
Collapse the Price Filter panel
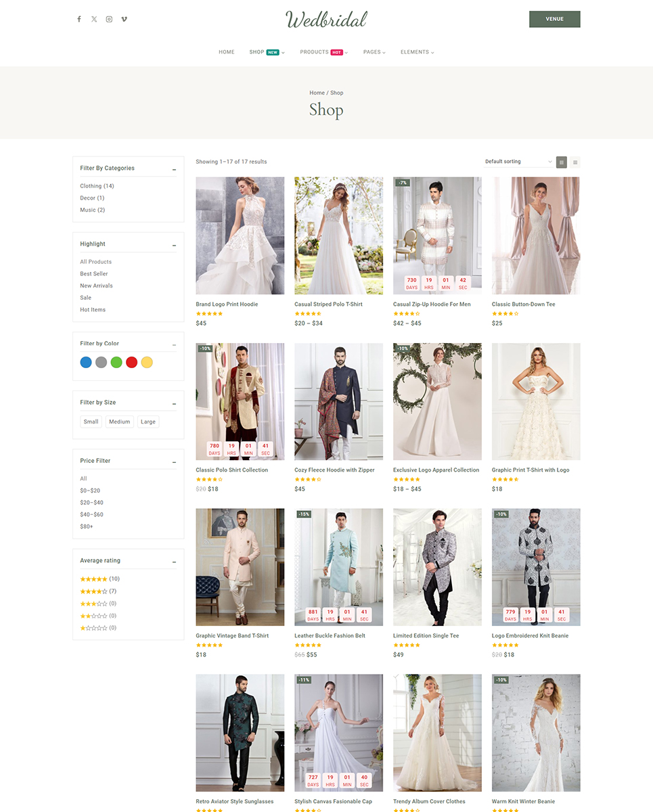click(x=174, y=461)
